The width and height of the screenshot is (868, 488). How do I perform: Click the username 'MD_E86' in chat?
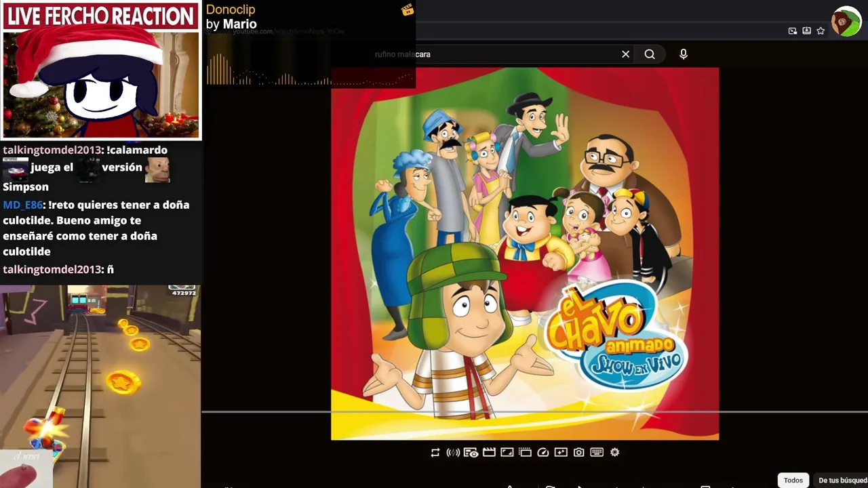pos(23,205)
